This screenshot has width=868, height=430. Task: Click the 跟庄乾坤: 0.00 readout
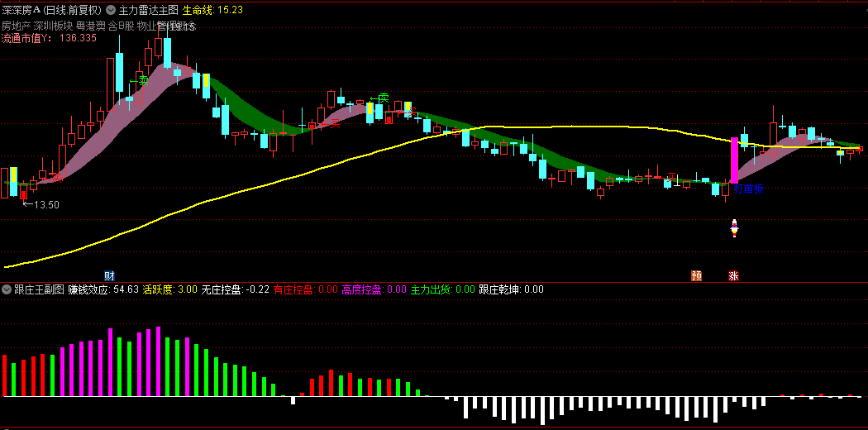[x=512, y=289]
